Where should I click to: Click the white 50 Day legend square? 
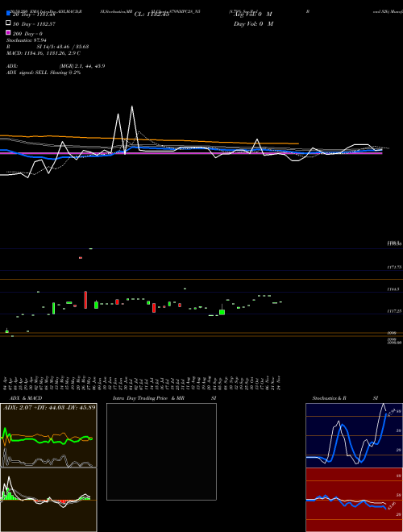pyautogui.click(x=8, y=23)
